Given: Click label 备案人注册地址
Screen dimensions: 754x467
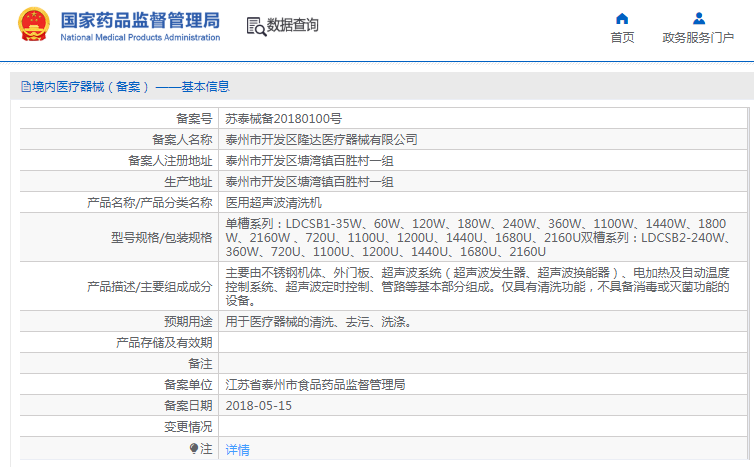Looking at the screenshot, I should pos(170,161).
